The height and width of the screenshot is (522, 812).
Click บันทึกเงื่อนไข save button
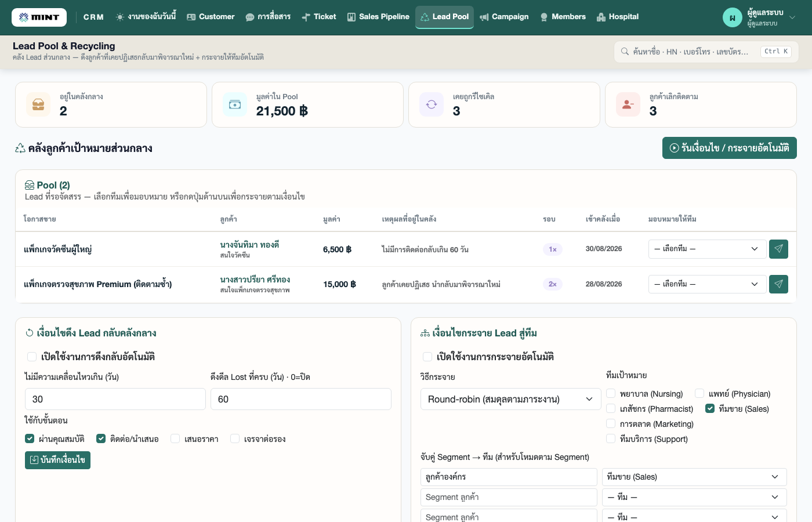pyautogui.click(x=57, y=460)
